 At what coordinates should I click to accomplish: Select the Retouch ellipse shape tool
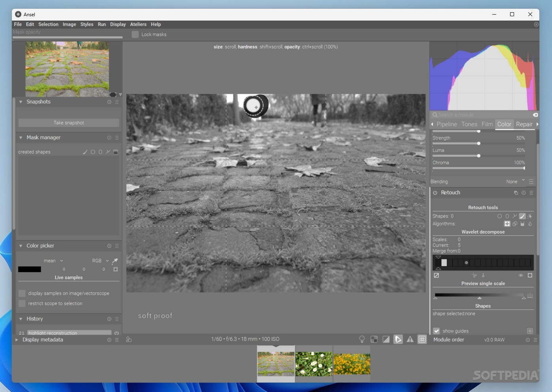point(507,216)
